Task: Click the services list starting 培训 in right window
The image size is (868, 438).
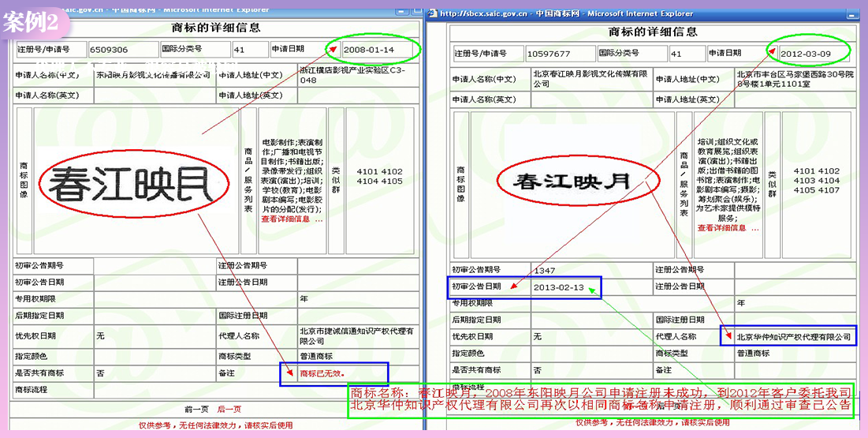Action: coord(728,180)
